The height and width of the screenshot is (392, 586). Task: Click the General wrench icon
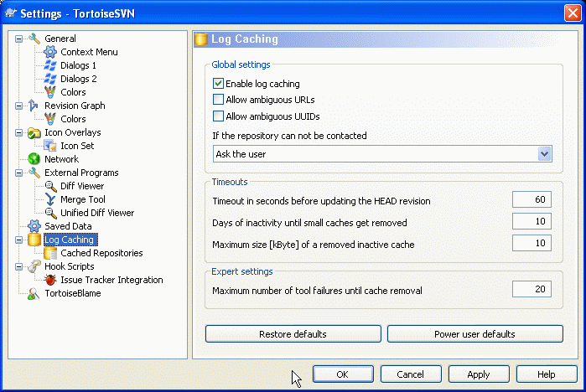coord(34,39)
